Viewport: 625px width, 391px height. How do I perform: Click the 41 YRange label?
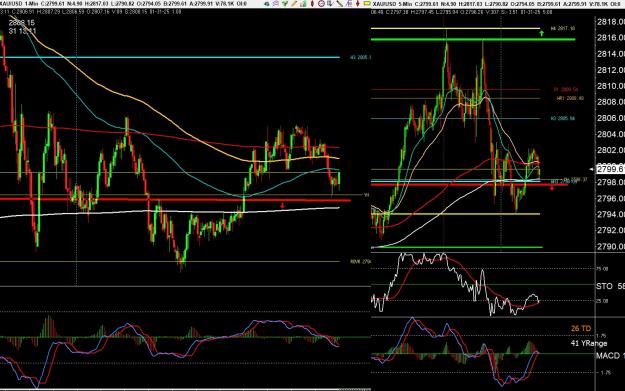[589, 343]
